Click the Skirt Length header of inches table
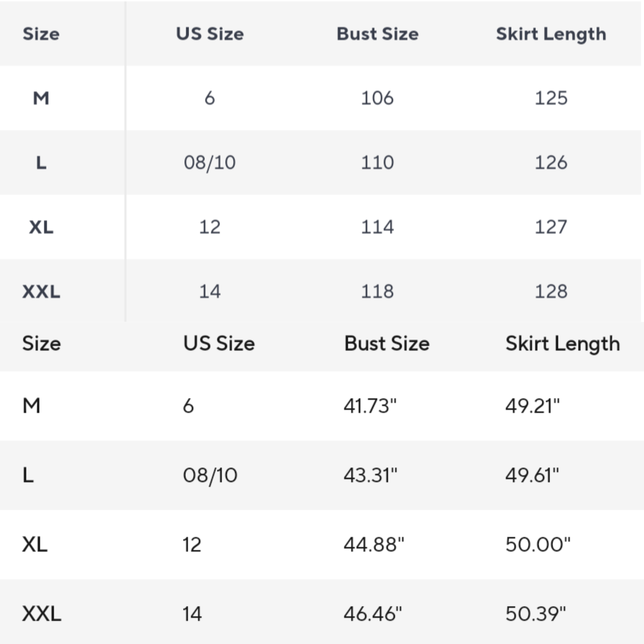Image resolution: width=644 pixels, height=644 pixels. tap(563, 344)
